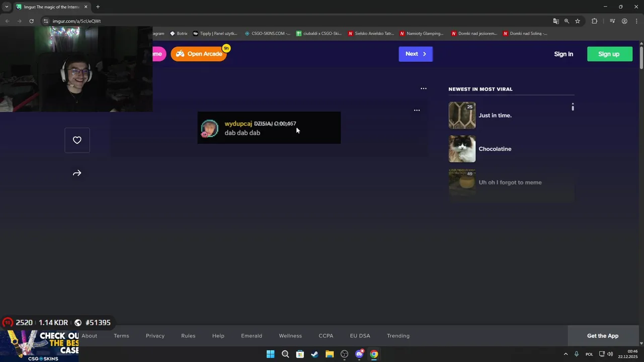Open OBS Studio from the taskbar
Image resolution: width=644 pixels, height=362 pixels.
[344, 354]
